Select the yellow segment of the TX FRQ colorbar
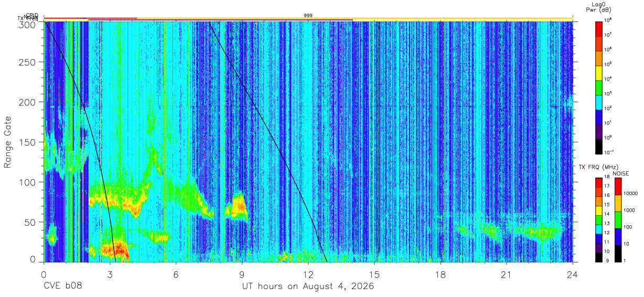Screen dimensions: 644x297 coord(598,210)
